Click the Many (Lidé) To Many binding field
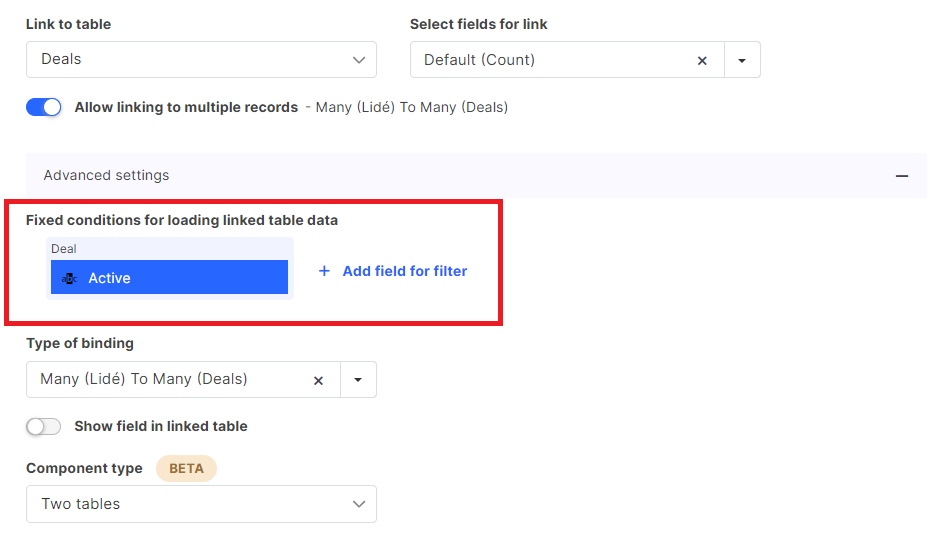The height and width of the screenshot is (538, 937). click(143, 379)
